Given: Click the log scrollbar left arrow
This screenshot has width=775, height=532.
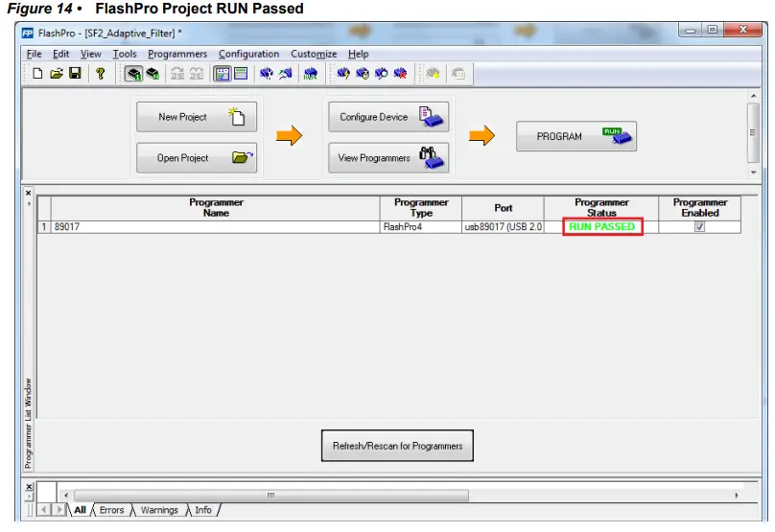Looking at the screenshot, I should tap(66, 495).
